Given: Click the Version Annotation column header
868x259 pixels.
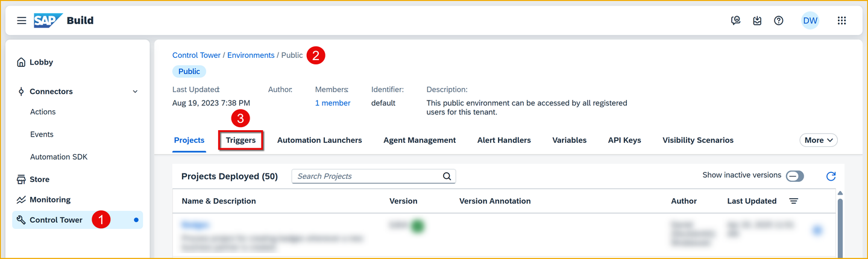Looking at the screenshot, I should pyautogui.click(x=495, y=201).
